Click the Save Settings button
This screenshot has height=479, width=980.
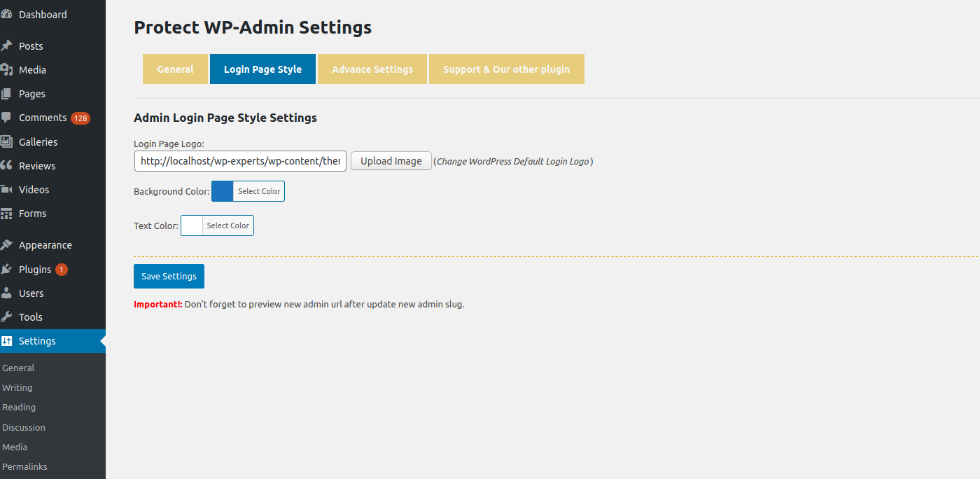point(169,276)
